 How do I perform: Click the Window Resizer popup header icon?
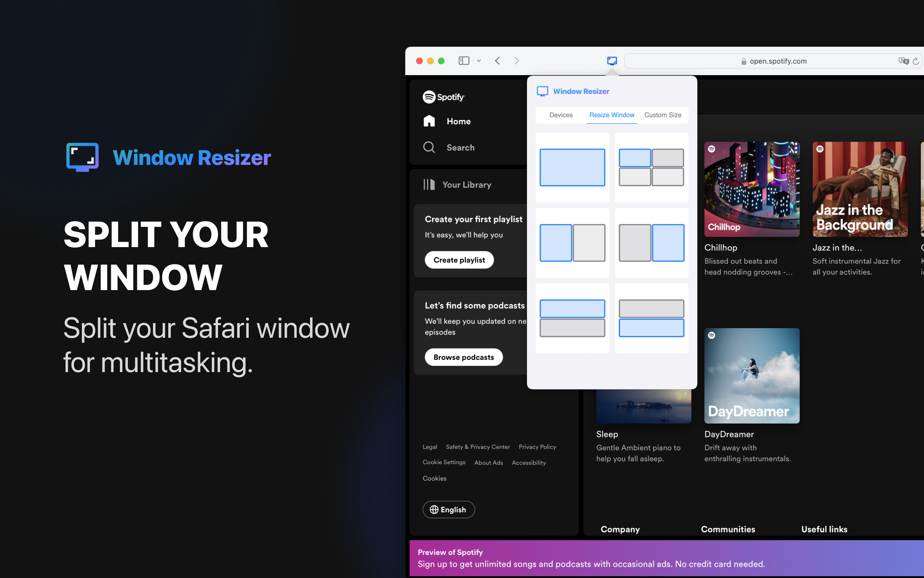[x=542, y=91]
